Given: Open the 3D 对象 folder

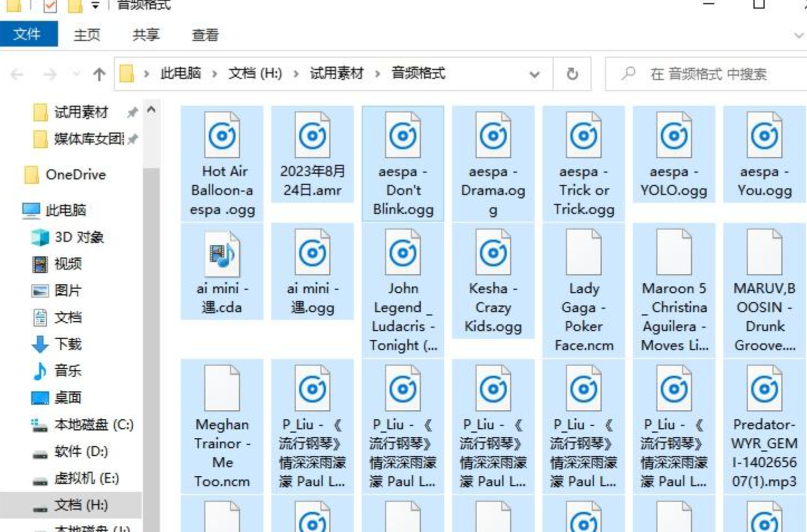Looking at the screenshot, I should (x=79, y=237).
